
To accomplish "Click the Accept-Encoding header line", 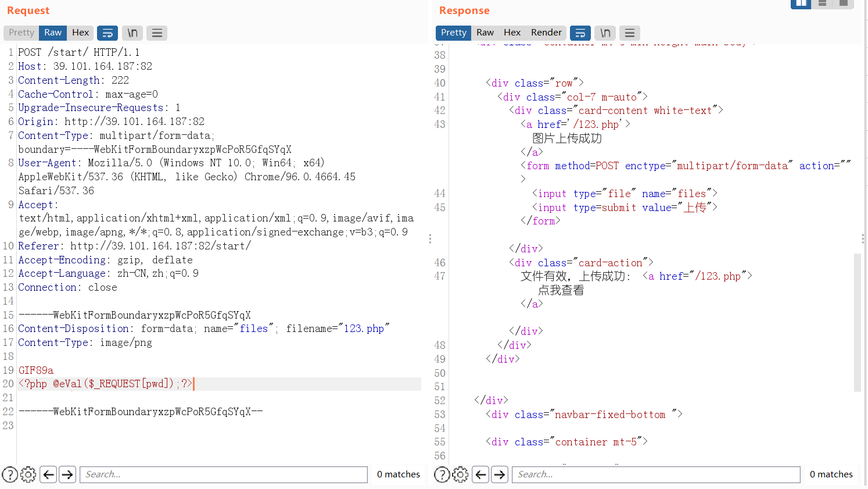I will pos(105,260).
